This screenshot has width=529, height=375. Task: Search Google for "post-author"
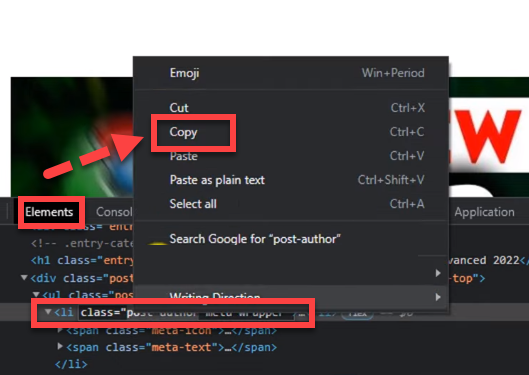point(291,239)
